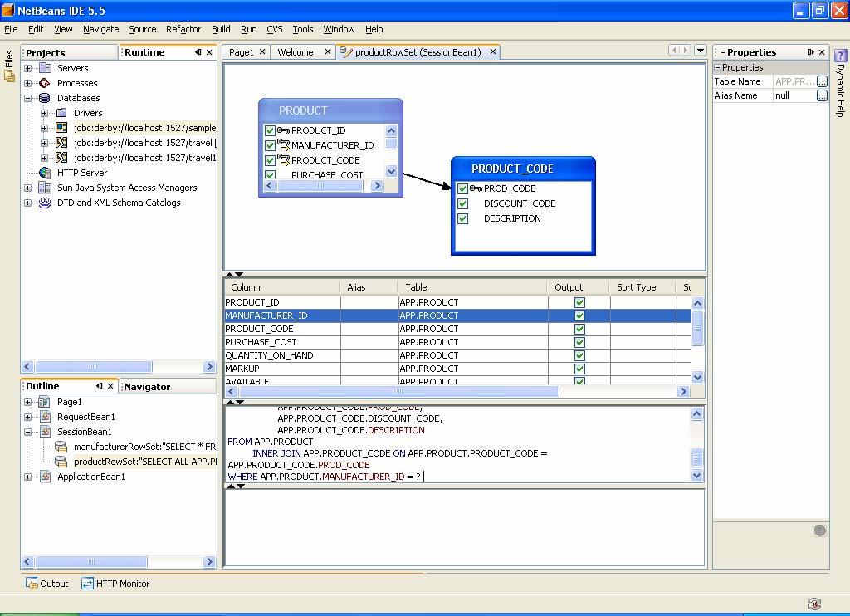Select the QUANTITY_ON_HAND grid row
Screen dimensions: 850x616
(457, 355)
